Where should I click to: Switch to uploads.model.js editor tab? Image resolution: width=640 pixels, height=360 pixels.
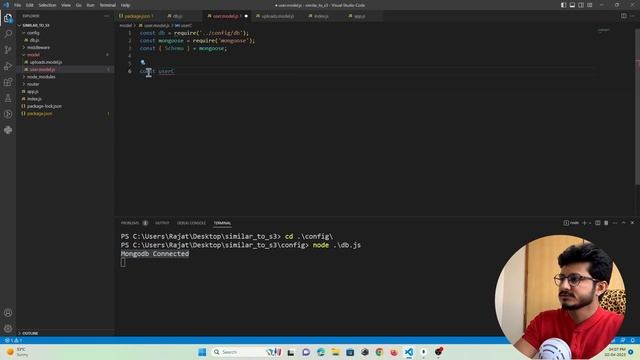[277, 16]
